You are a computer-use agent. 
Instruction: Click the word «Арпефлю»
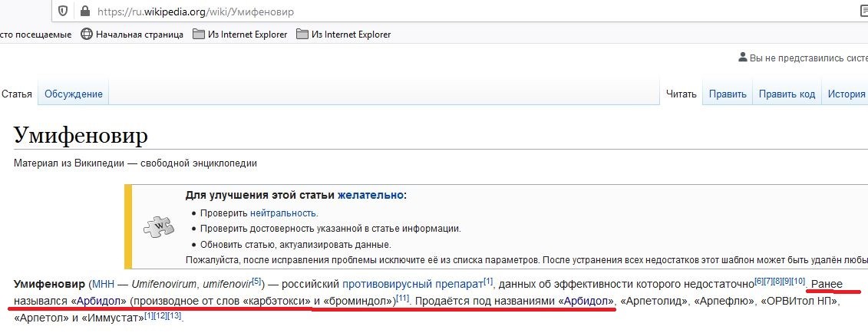click(725, 302)
